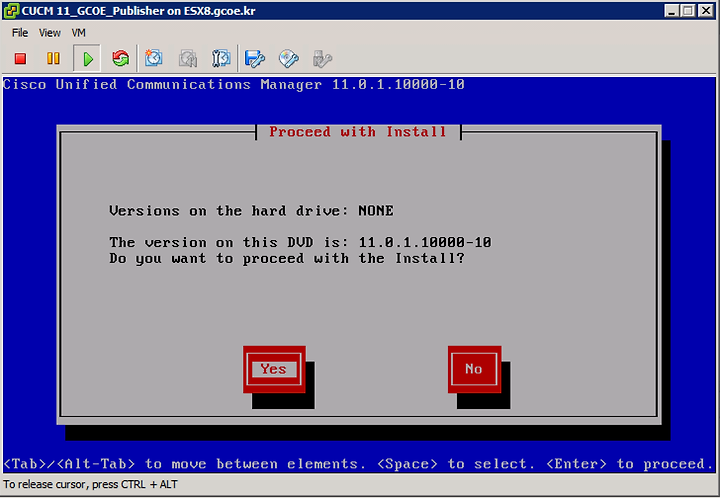720x498 pixels.
Task: Open the View menu
Action: pos(50,33)
